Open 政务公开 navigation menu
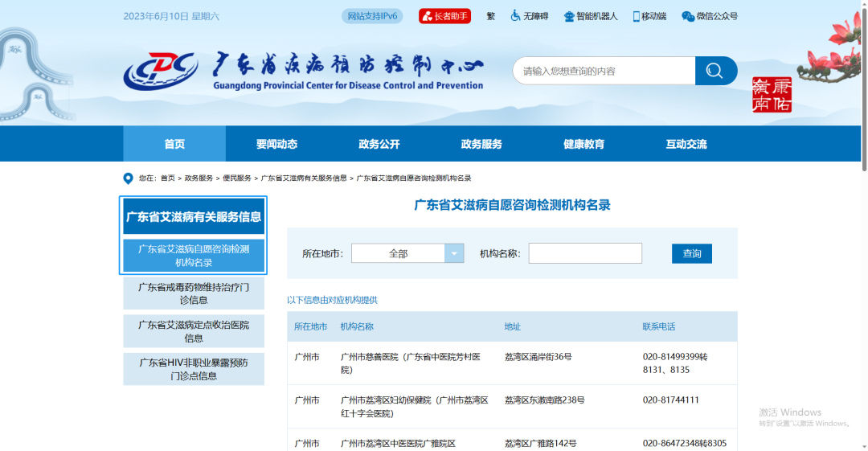The width and height of the screenshot is (868, 451). 379,144
